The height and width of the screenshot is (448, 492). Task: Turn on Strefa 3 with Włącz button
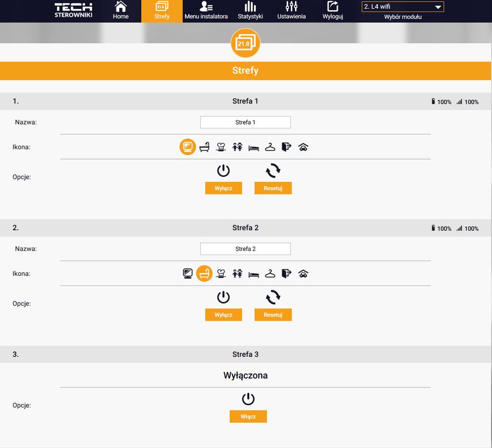point(248,416)
